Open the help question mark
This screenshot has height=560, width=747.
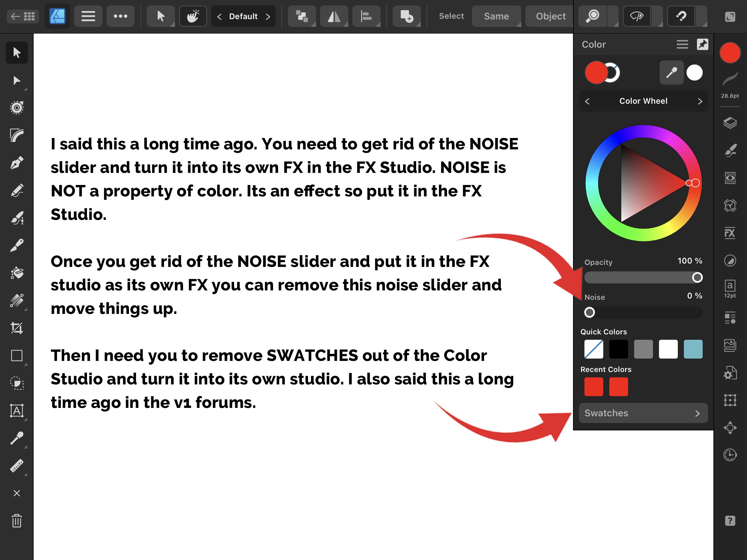[730, 521]
